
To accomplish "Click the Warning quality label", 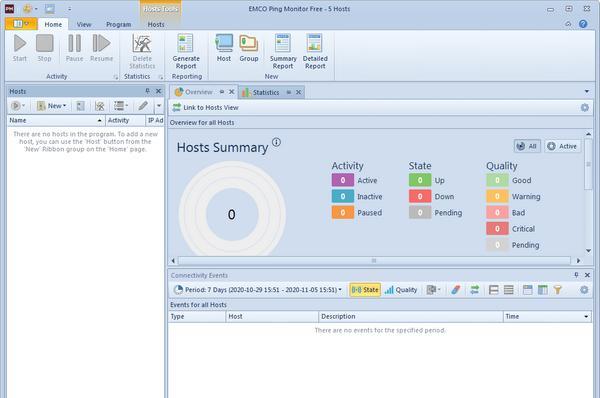I will (526, 197).
